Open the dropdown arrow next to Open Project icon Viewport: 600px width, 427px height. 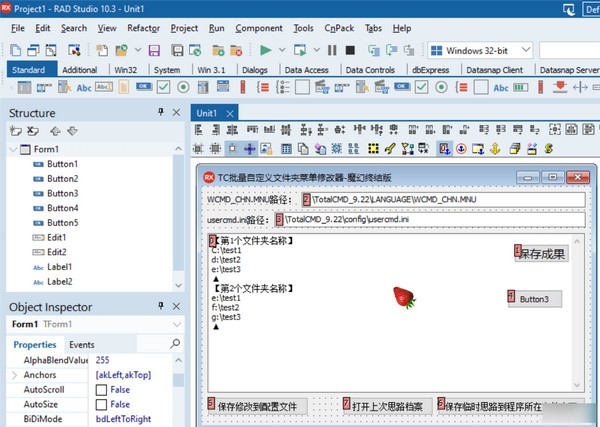click(x=138, y=50)
